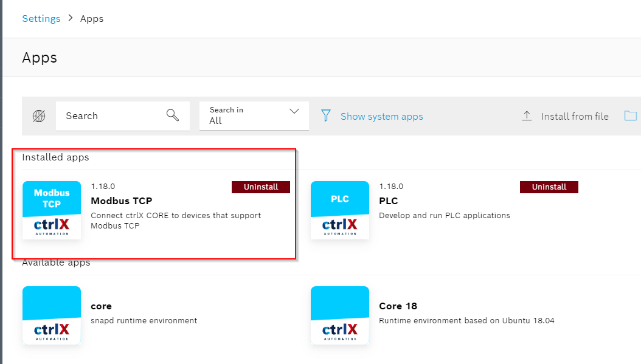Open the Search in All dropdown
Viewport: 641px width, 364px height.
(254, 116)
